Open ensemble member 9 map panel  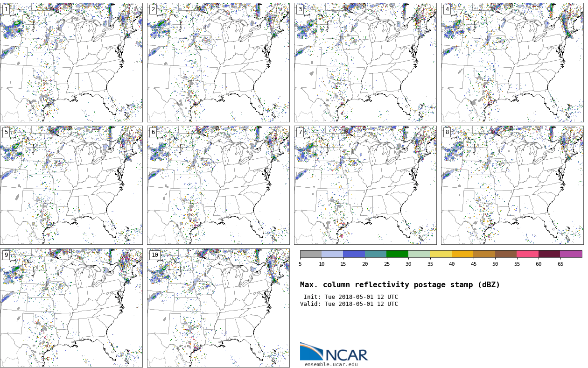[71, 308]
